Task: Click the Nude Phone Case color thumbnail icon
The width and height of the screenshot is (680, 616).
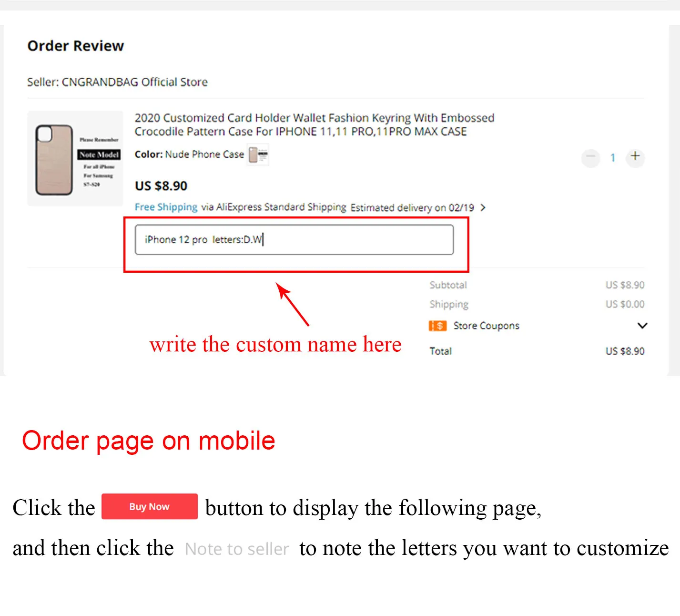Action: 258,154
